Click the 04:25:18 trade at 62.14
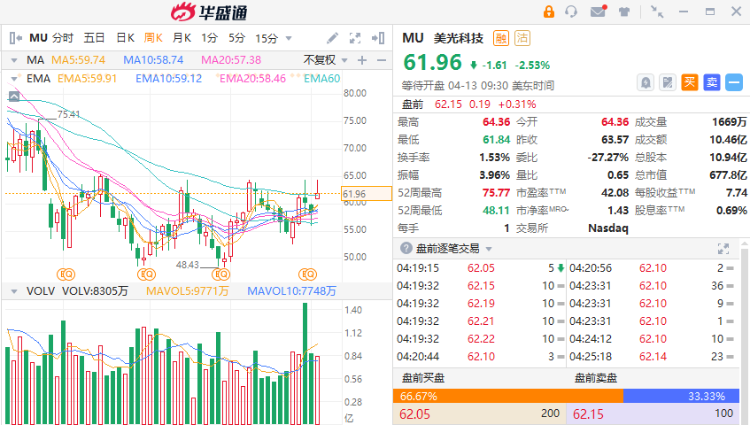This screenshot has height=425, width=750. 651,357
